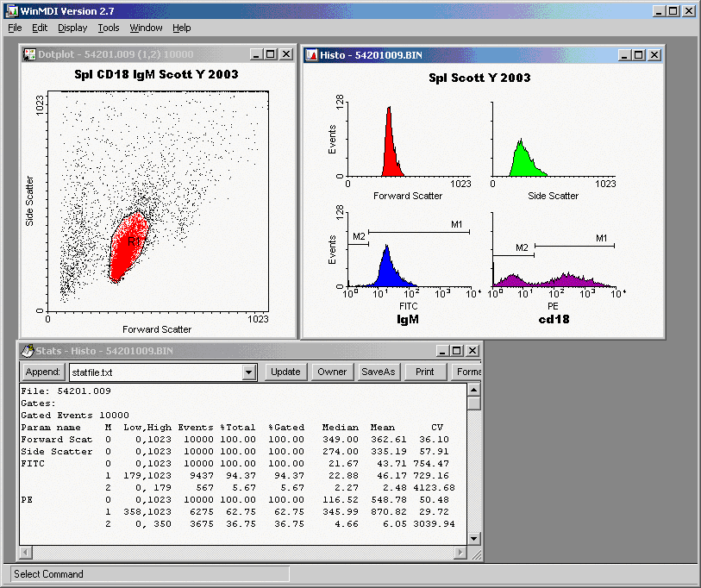Viewport: 701px width, 588px height.
Task: Minimize the Histo window
Action: click(x=625, y=54)
